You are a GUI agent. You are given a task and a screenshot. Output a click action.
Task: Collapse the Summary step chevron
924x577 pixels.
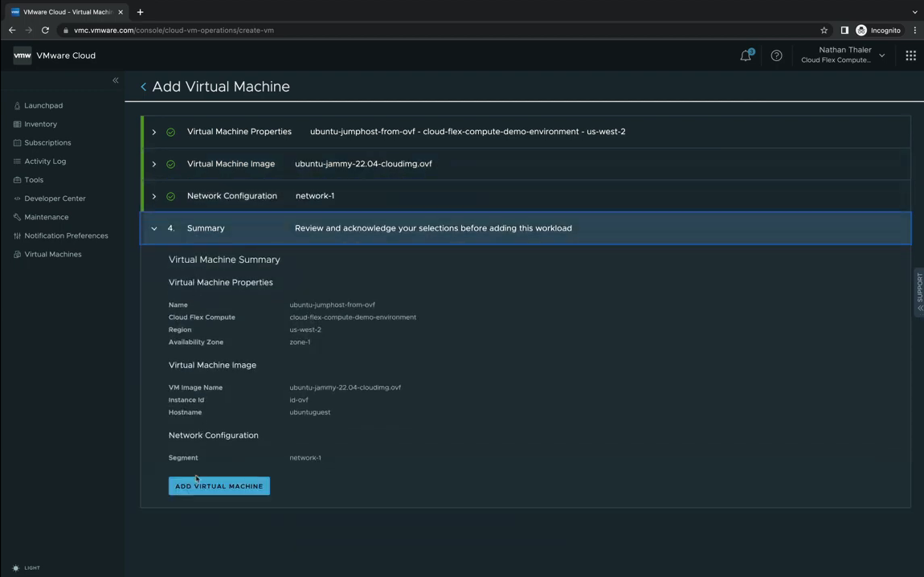pyautogui.click(x=153, y=228)
